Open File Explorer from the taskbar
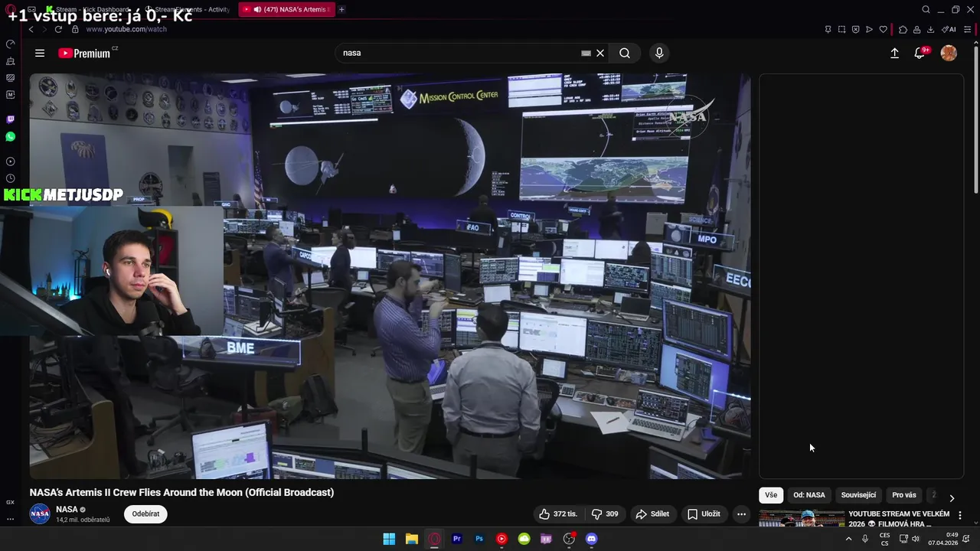The height and width of the screenshot is (551, 980). (x=411, y=539)
